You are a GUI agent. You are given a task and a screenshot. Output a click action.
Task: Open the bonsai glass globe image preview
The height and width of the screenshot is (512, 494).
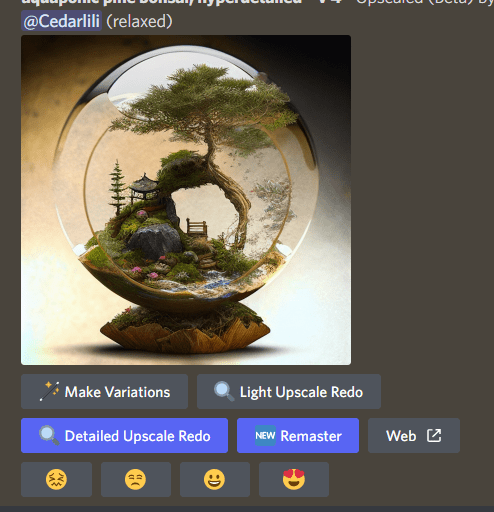click(186, 200)
